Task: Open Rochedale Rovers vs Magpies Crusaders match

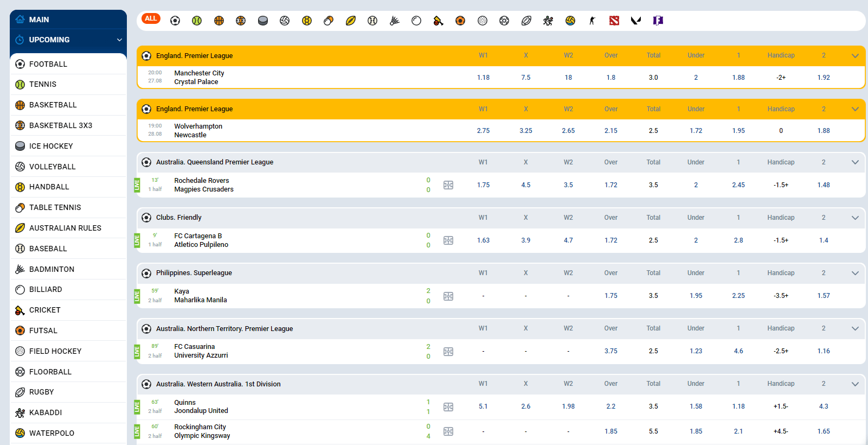Action: (204, 185)
